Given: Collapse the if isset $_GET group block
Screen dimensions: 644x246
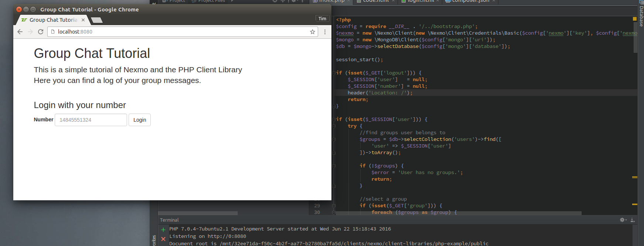Looking at the screenshot, I should (334, 206).
